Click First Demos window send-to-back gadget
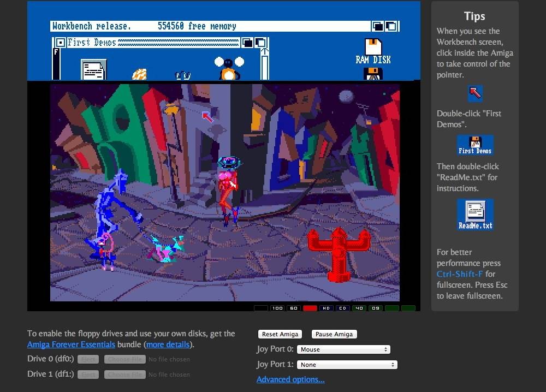This screenshot has height=392, width=546. (247, 43)
